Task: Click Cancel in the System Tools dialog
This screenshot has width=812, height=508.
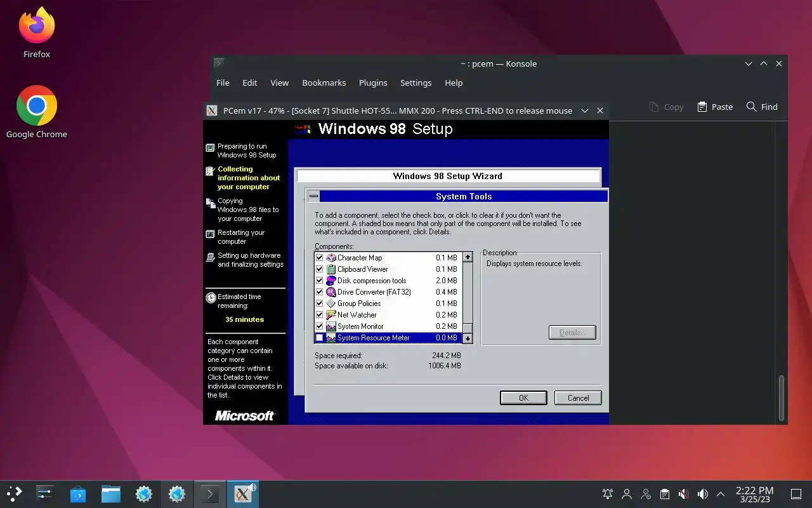Action: point(578,398)
